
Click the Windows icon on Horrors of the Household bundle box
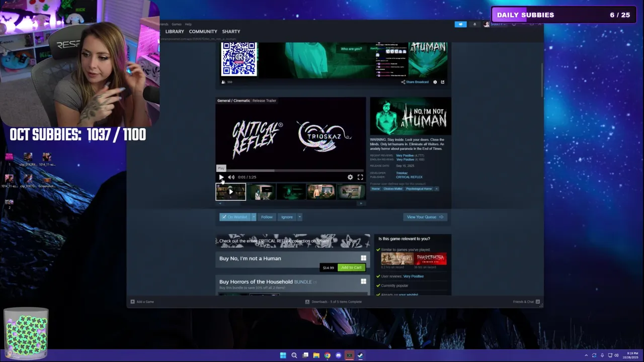click(x=363, y=281)
